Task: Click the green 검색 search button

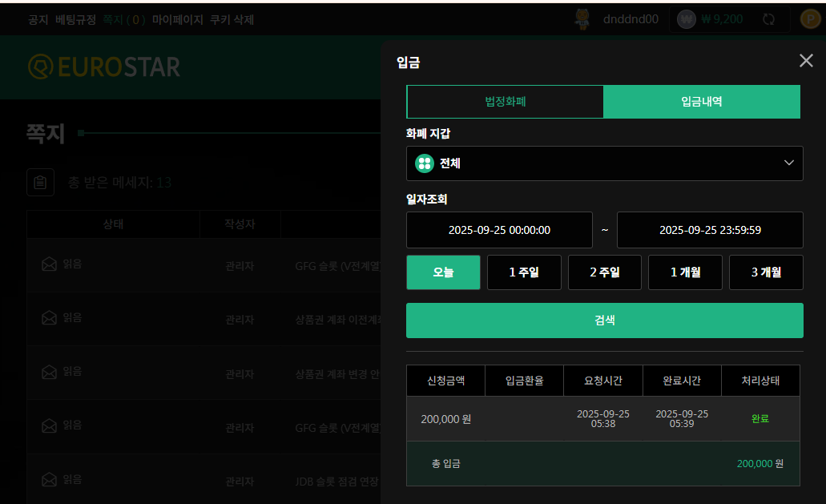Action: tap(605, 321)
